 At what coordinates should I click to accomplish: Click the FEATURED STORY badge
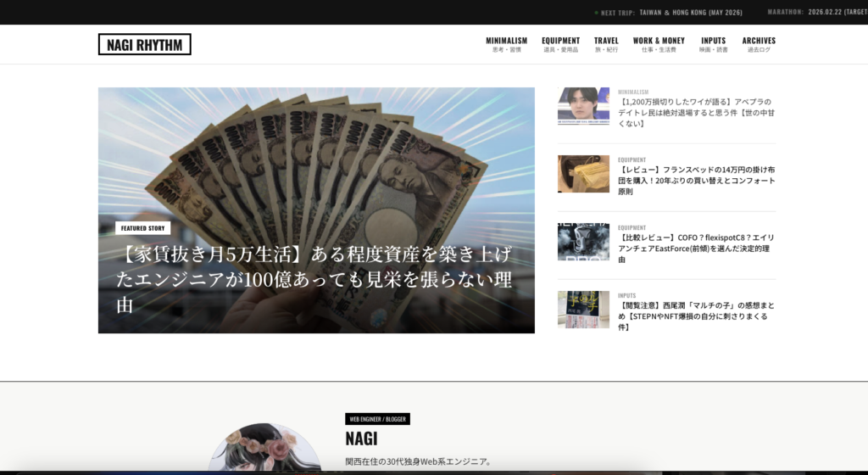(143, 228)
